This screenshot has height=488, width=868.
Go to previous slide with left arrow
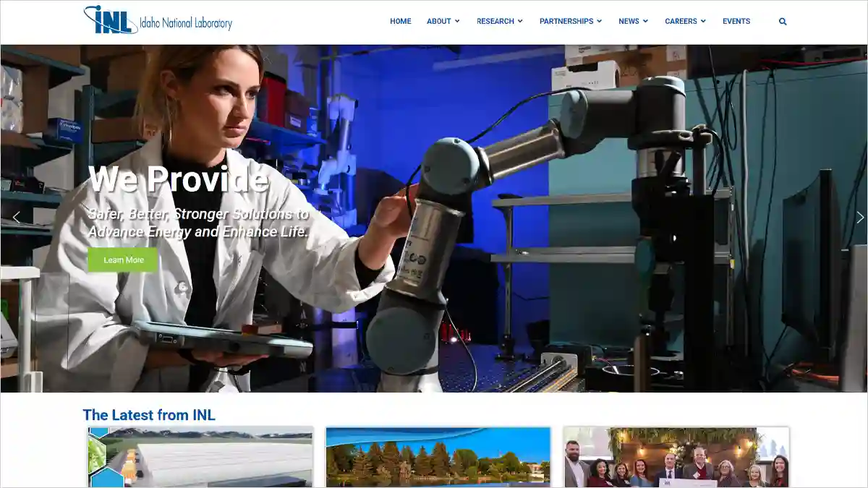[16, 217]
